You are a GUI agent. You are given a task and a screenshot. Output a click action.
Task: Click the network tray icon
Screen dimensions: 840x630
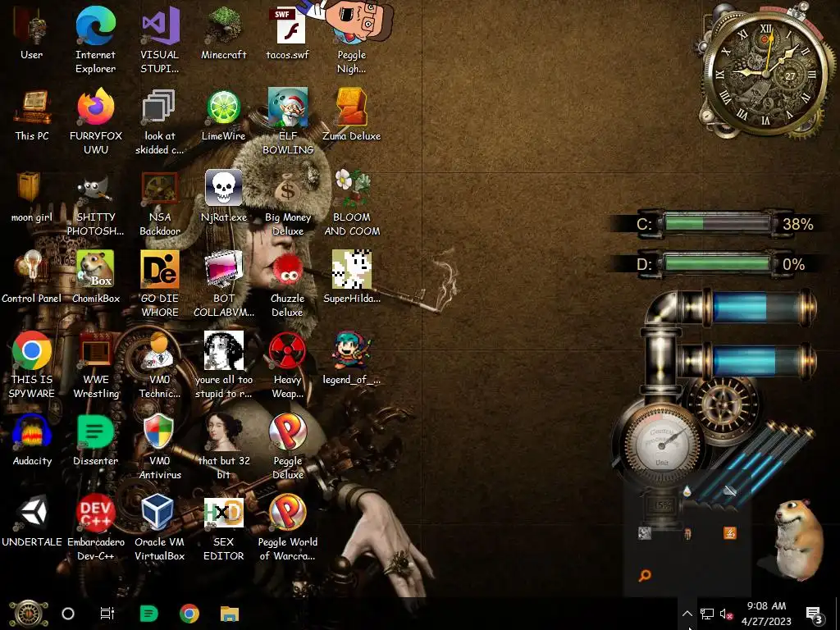707,614
